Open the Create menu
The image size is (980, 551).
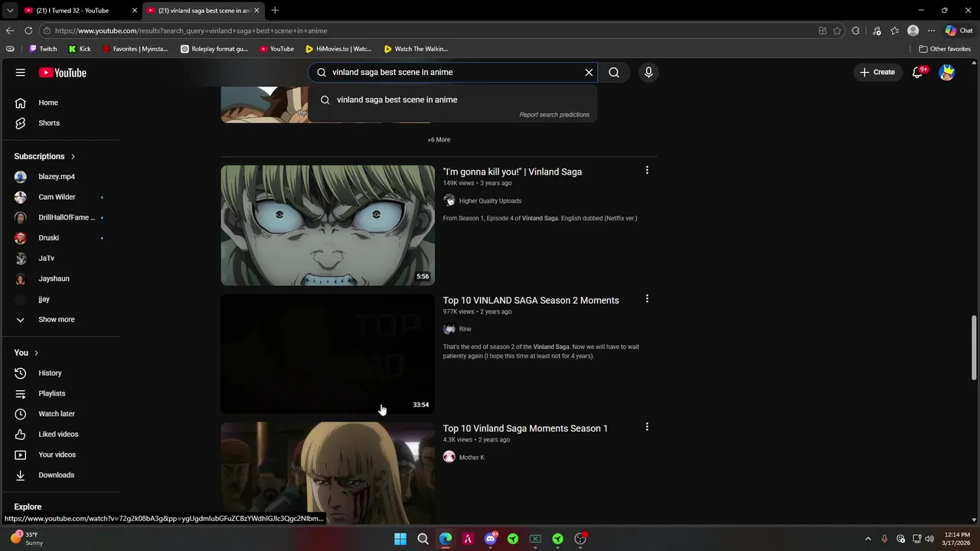tap(877, 72)
